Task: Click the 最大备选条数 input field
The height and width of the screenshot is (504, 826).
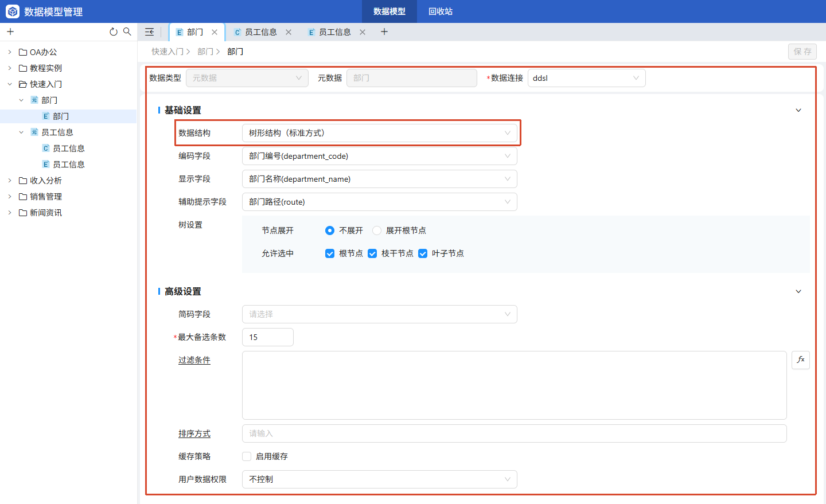Action: pos(268,337)
